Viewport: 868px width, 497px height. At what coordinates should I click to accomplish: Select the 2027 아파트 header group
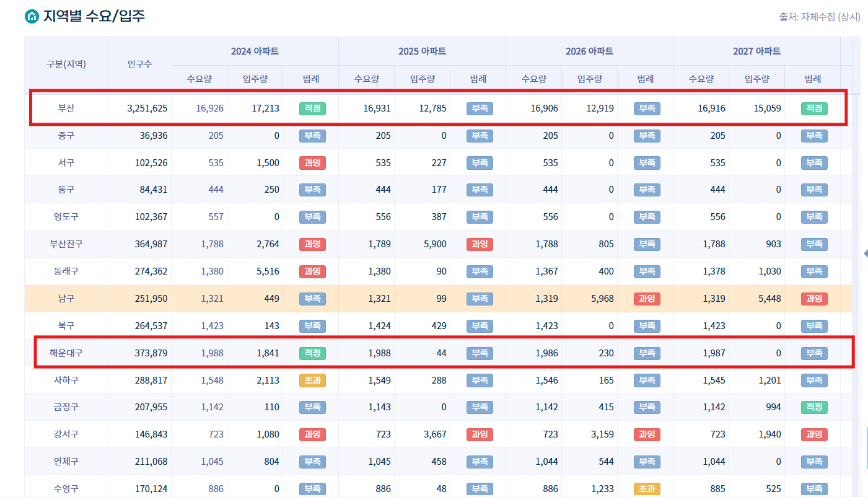coord(756,51)
